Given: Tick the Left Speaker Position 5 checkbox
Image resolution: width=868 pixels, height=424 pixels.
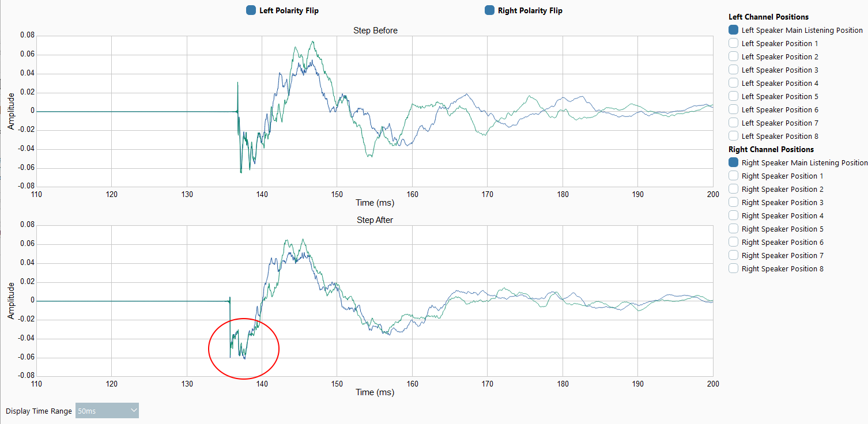Looking at the screenshot, I should 734,96.
